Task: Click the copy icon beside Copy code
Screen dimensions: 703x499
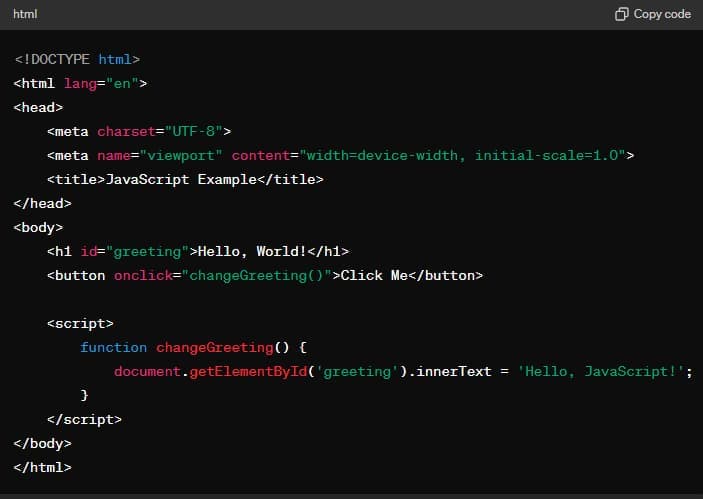Action: click(621, 14)
